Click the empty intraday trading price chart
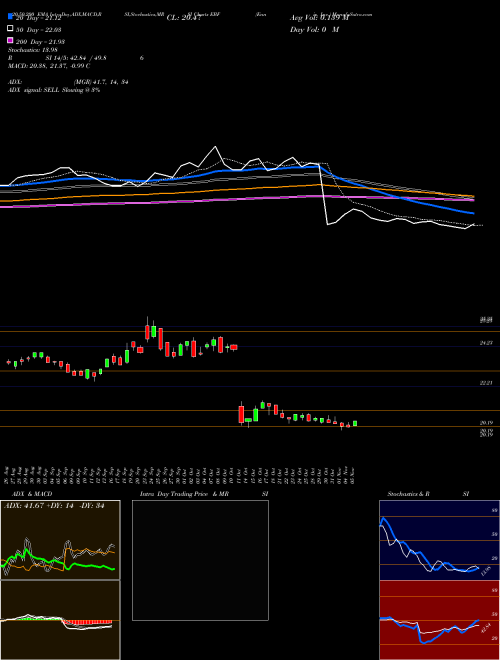The width and height of the screenshot is (500, 660). tap(200, 560)
